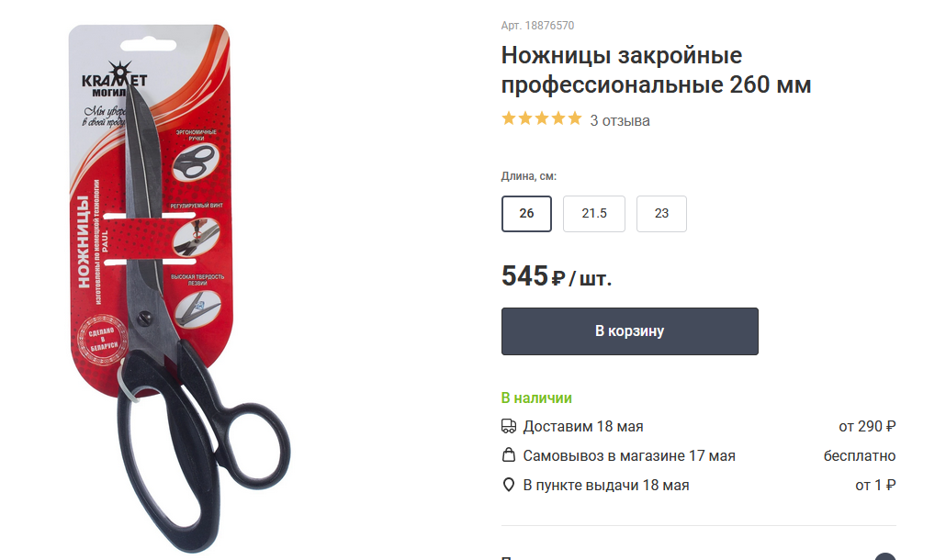Select length option 21.5
This screenshot has width=946, height=560.
(594, 213)
